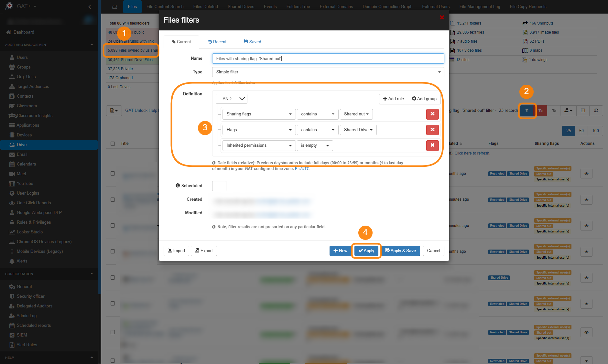Open the AND logical operator dropdown
The image size is (608, 364).
[231, 99]
